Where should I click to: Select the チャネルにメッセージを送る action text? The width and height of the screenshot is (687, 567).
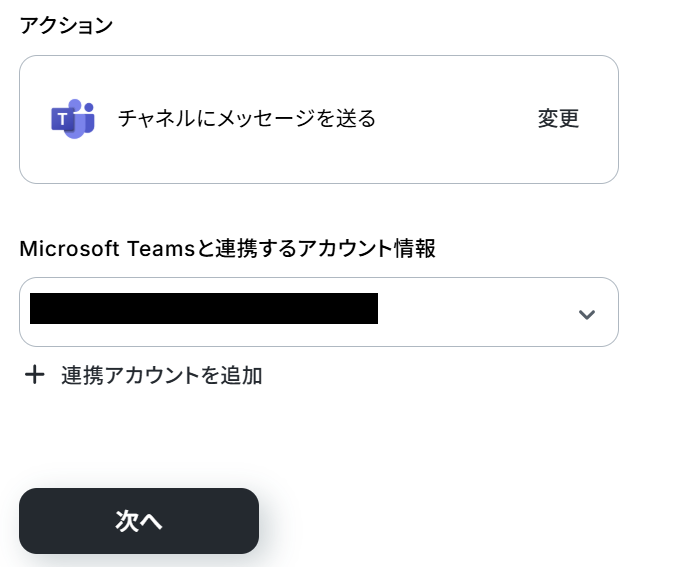247,119
